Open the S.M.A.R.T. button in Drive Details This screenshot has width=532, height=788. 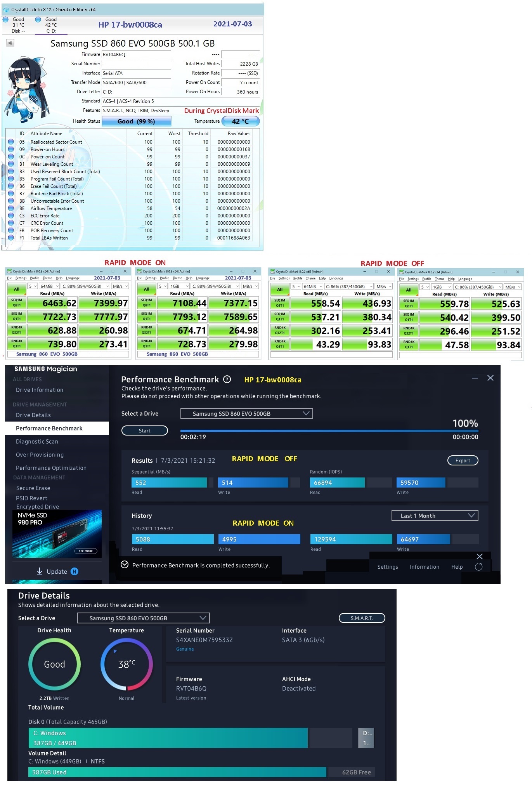pos(362,618)
